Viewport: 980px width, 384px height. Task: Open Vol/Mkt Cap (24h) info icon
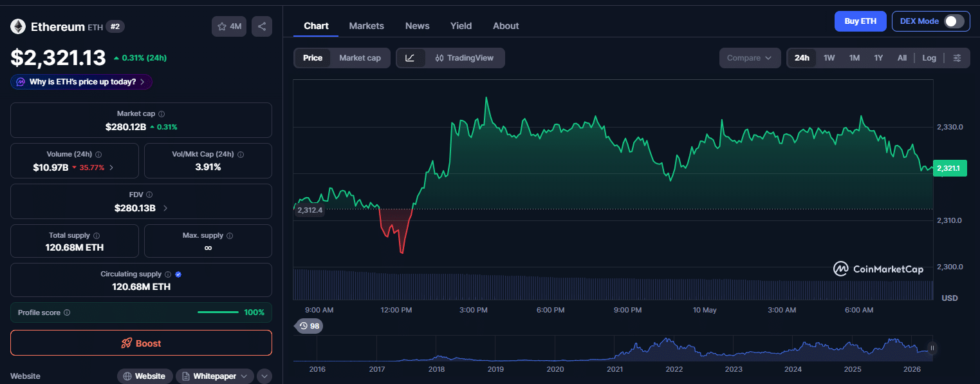(241, 155)
